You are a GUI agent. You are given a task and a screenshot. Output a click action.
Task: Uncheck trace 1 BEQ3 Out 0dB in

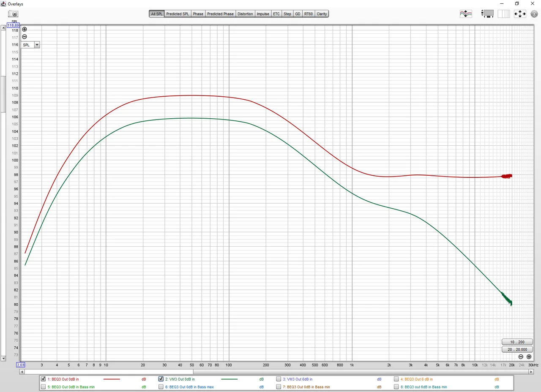(x=44, y=379)
